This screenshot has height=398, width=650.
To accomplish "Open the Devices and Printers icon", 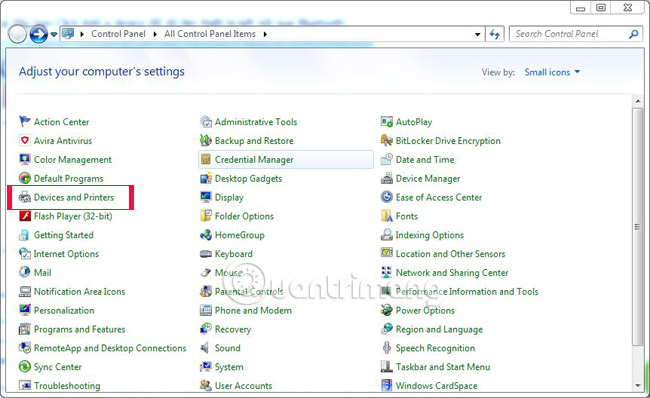I will click(x=25, y=197).
